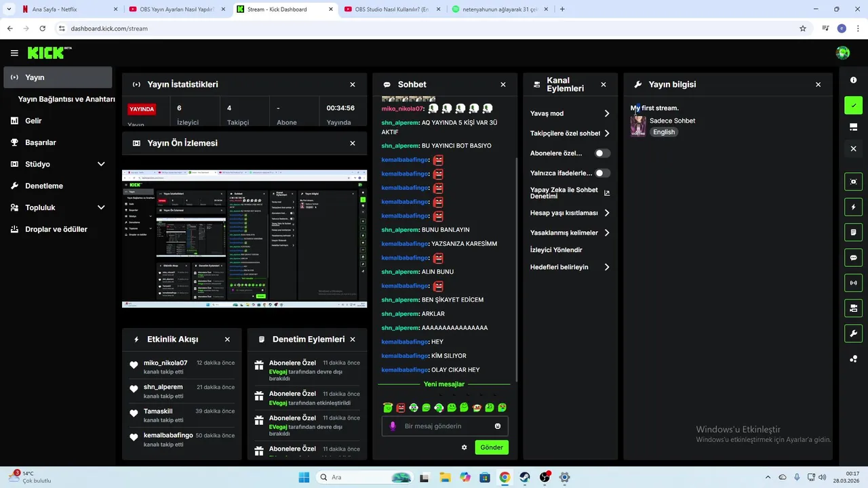Screen dimensions: 868x488
Task: Click the browser address bar
Action: (x=427, y=28)
